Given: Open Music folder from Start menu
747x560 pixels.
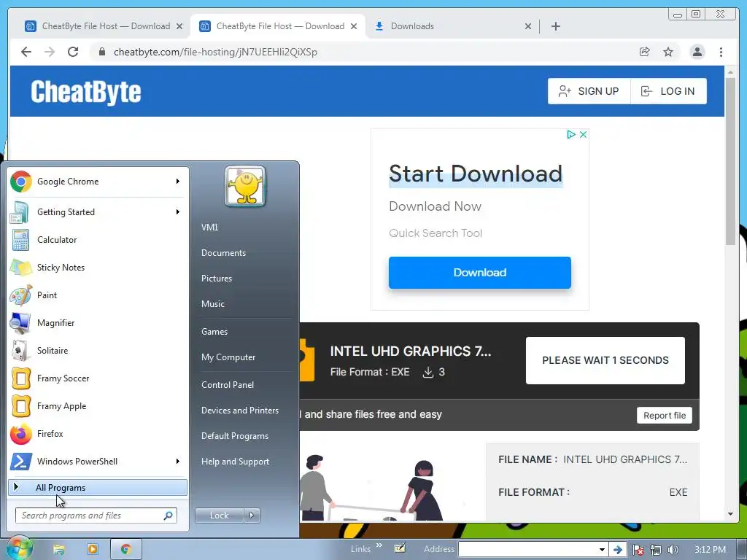Looking at the screenshot, I should [x=213, y=304].
